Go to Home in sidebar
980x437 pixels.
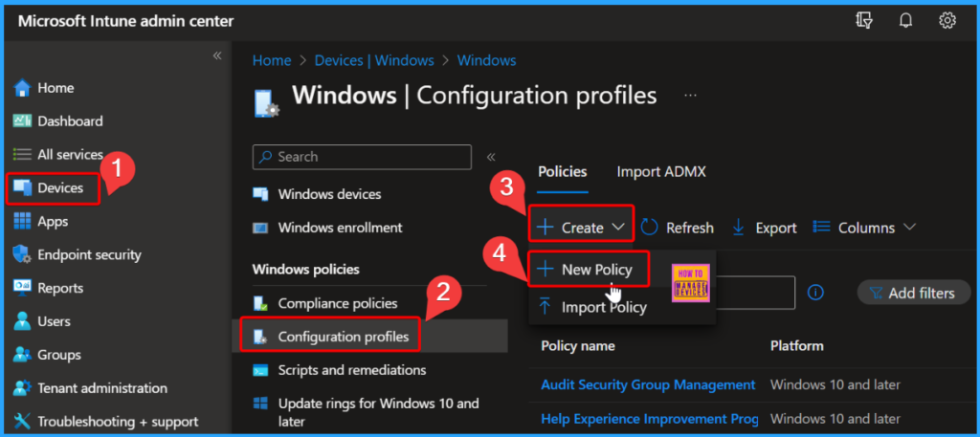coord(56,88)
